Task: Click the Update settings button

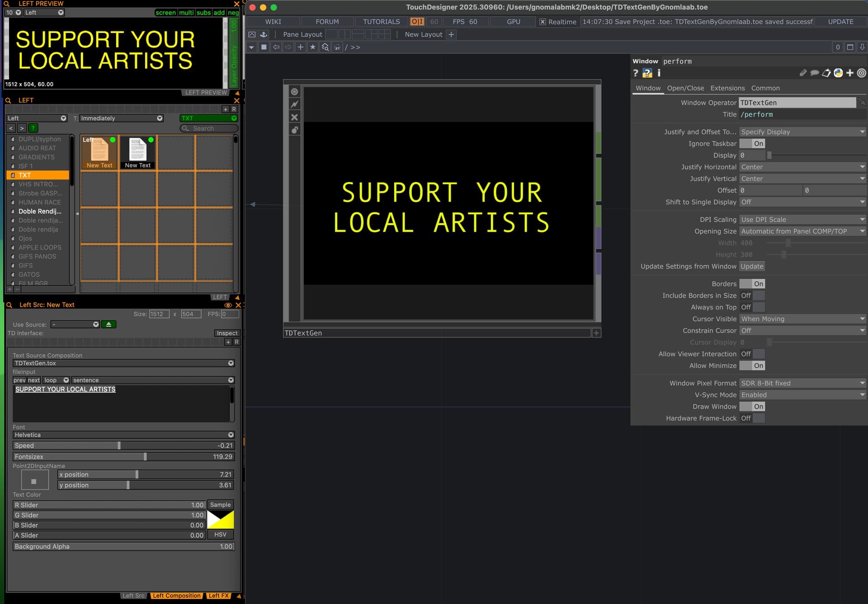Action: [x=752, y=267]
